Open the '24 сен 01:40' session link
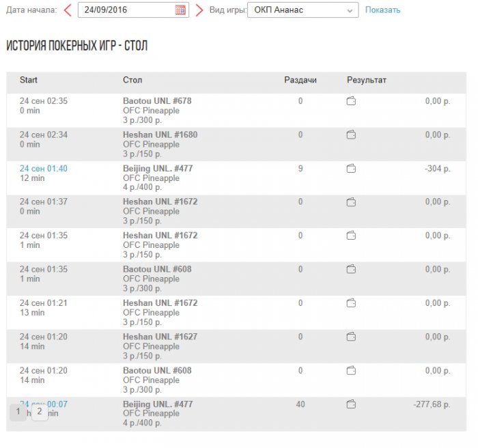Viewport: 478px width, 448px height. coord(44,169)
